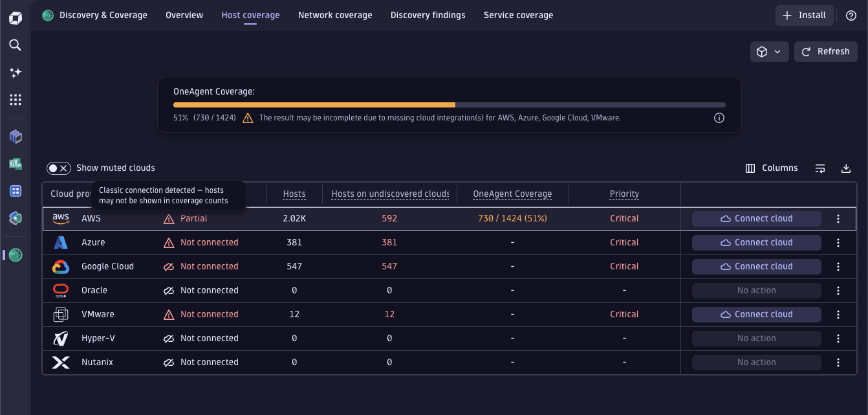Click the AWS Partial warning icon

point(169,219)
